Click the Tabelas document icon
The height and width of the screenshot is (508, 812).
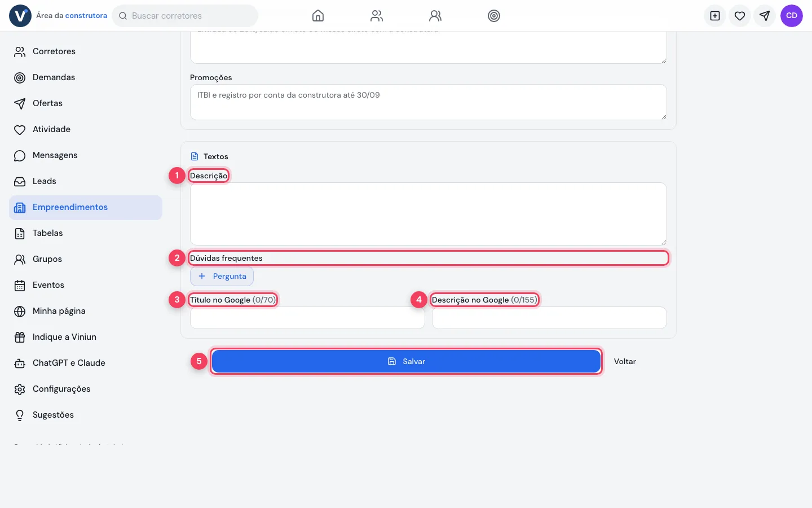20,234
